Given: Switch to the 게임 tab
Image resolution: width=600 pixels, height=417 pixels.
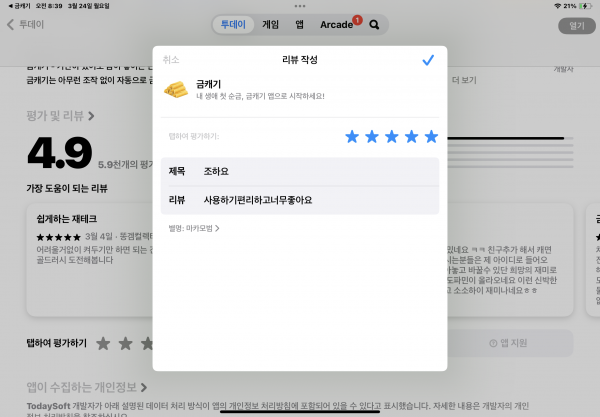Looking at the screenshot, I should pos(270,24).
